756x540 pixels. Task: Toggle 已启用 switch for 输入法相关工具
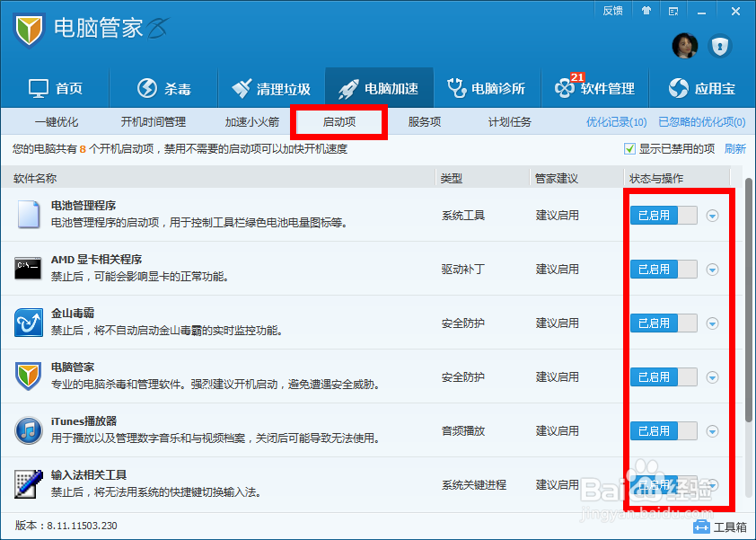(x=664, y=484)
